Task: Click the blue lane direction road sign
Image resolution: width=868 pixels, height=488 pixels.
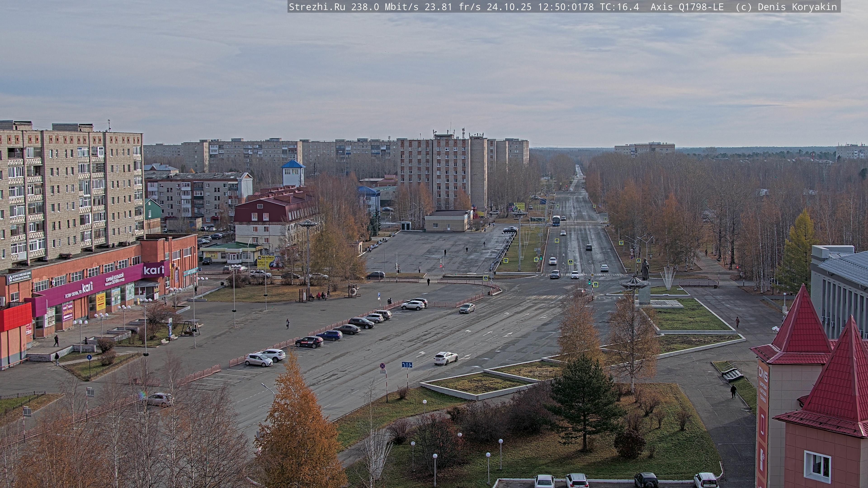Action: click(407, 364)
